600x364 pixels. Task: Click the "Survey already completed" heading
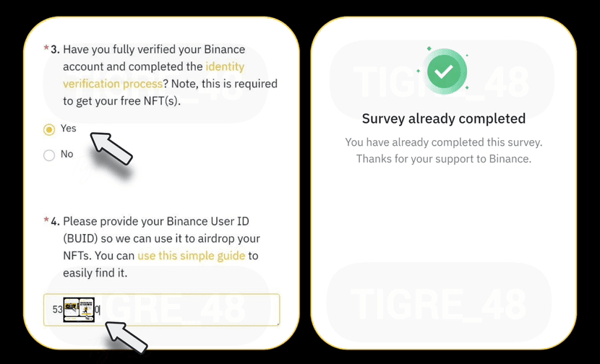443,118
